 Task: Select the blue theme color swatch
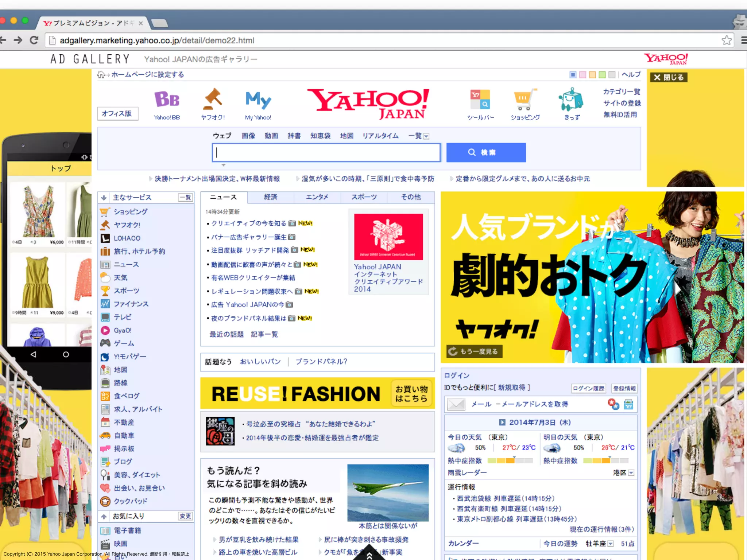pos(573,75)
